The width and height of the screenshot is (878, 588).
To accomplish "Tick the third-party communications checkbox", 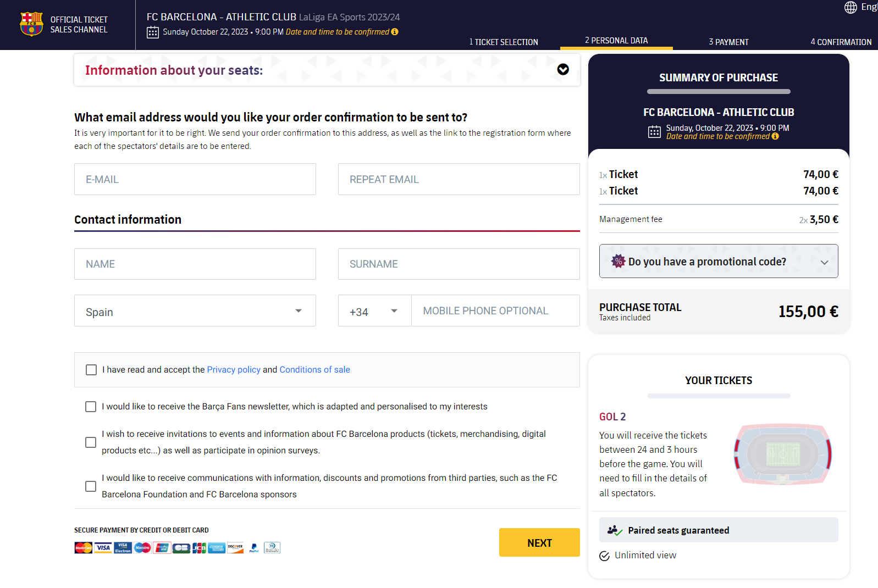I will coord(91,486).
